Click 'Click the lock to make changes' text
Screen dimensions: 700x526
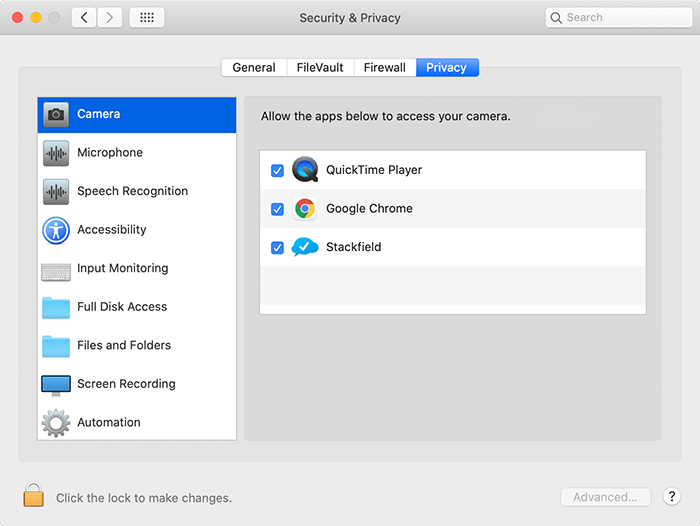(144, 498)
